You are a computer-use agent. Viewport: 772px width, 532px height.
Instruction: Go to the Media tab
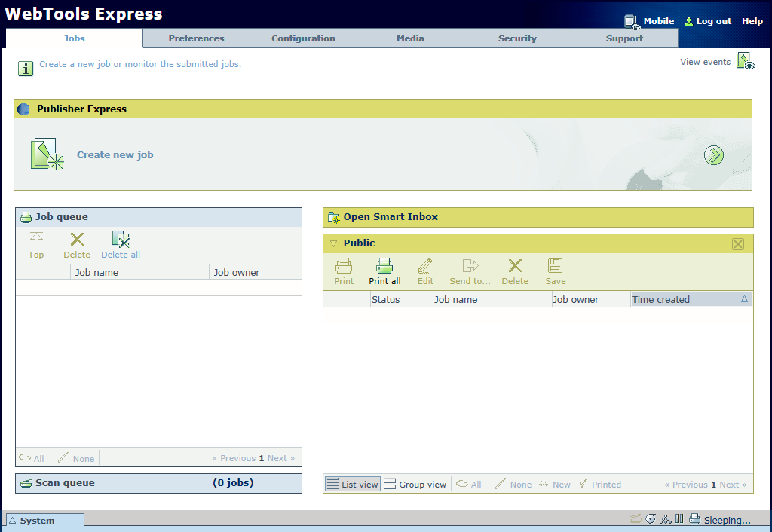point(410,38)
